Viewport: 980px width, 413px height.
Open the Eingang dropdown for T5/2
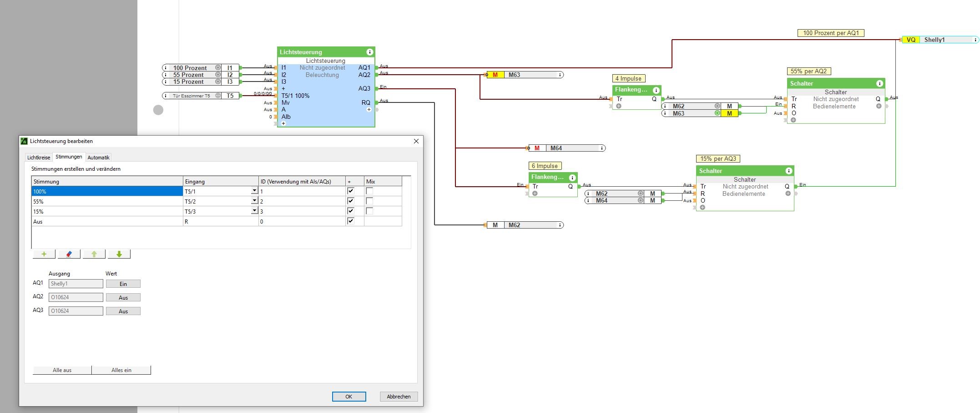pyautogui.click(x=254, y=201)
